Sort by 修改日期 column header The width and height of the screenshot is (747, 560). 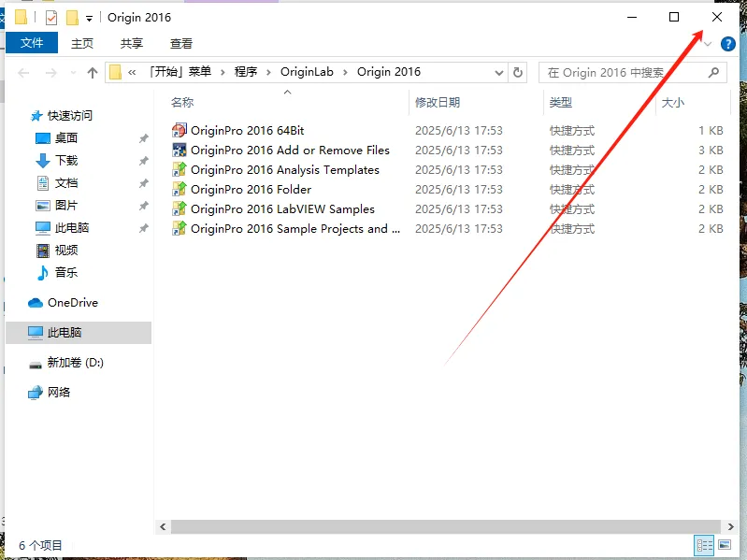[438, 103]
